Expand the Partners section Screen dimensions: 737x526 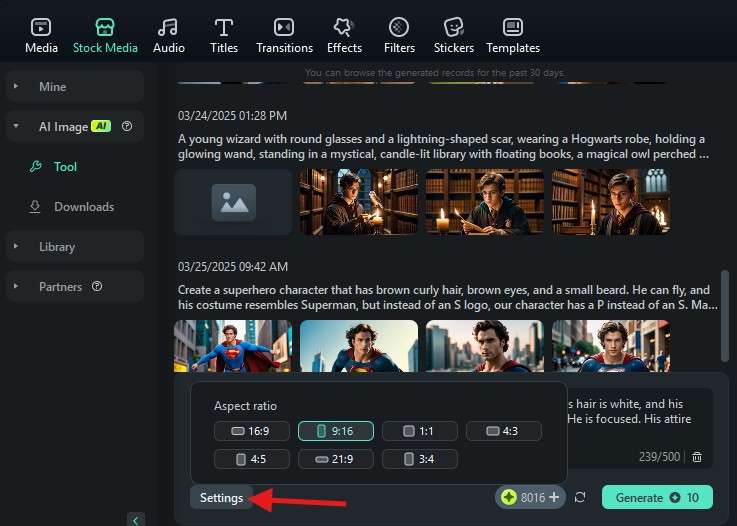pyautogui.click(x=75, y=287)
